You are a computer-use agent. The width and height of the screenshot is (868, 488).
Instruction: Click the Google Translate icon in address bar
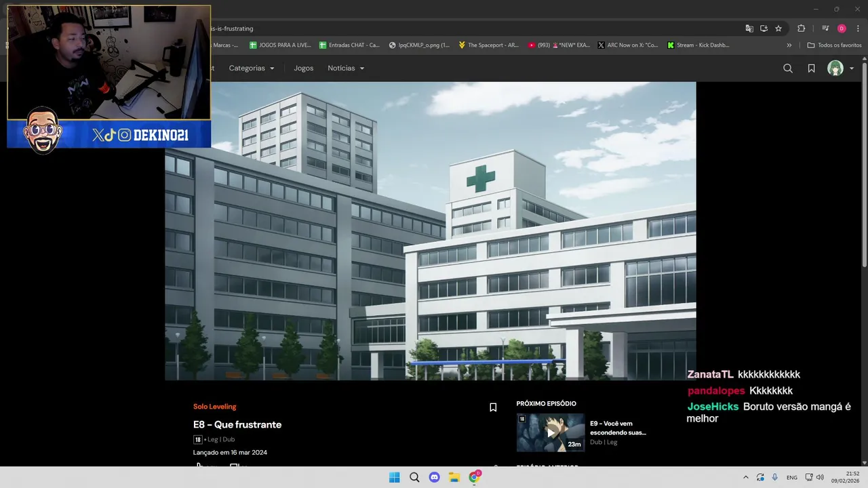point(749,28)
